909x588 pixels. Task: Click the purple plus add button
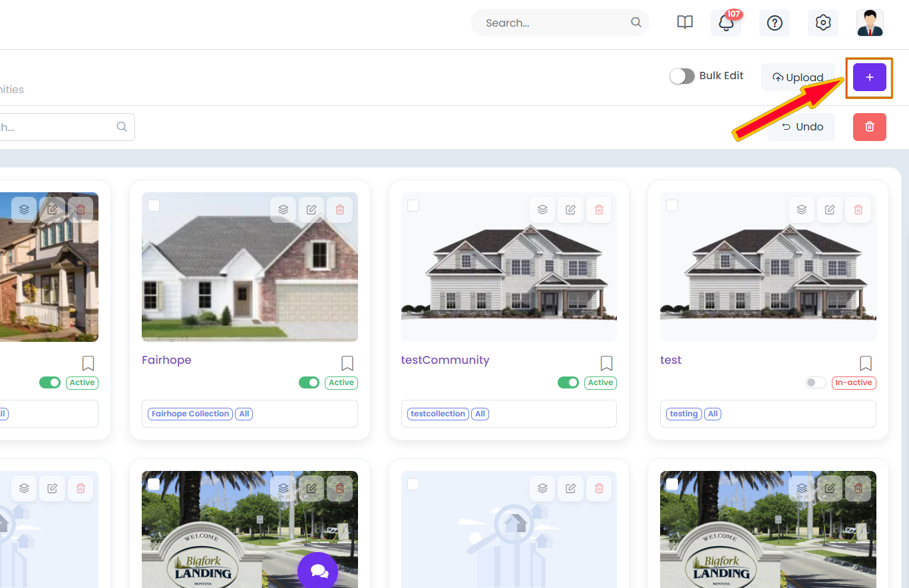[870, 77]
